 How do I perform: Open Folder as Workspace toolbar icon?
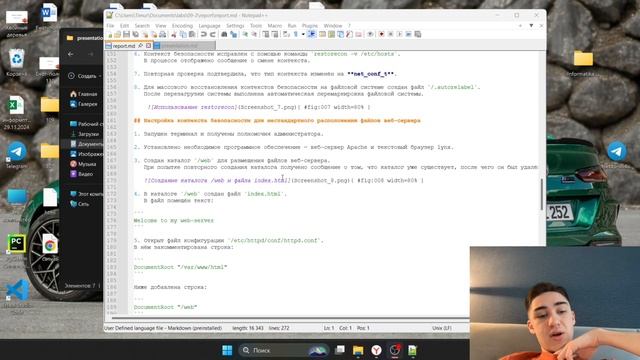pyautogui.click(x=358, y=34)
